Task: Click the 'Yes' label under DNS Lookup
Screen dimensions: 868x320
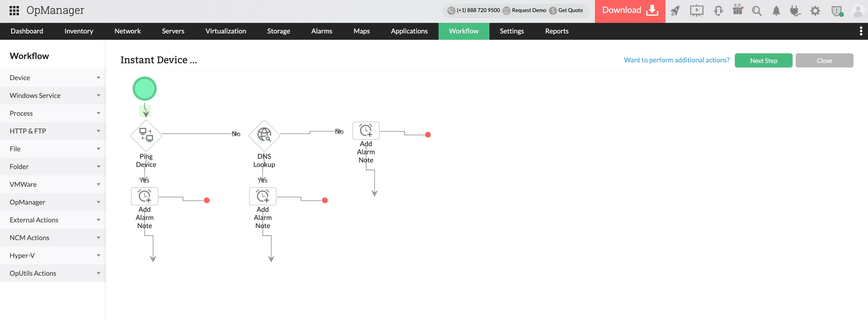Action: coord(263,180)
